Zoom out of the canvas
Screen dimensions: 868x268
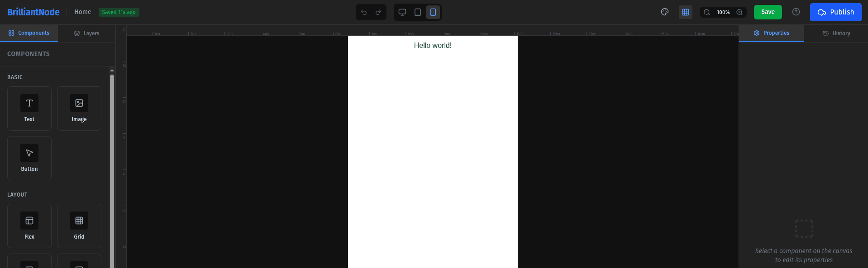click(707, 12)
